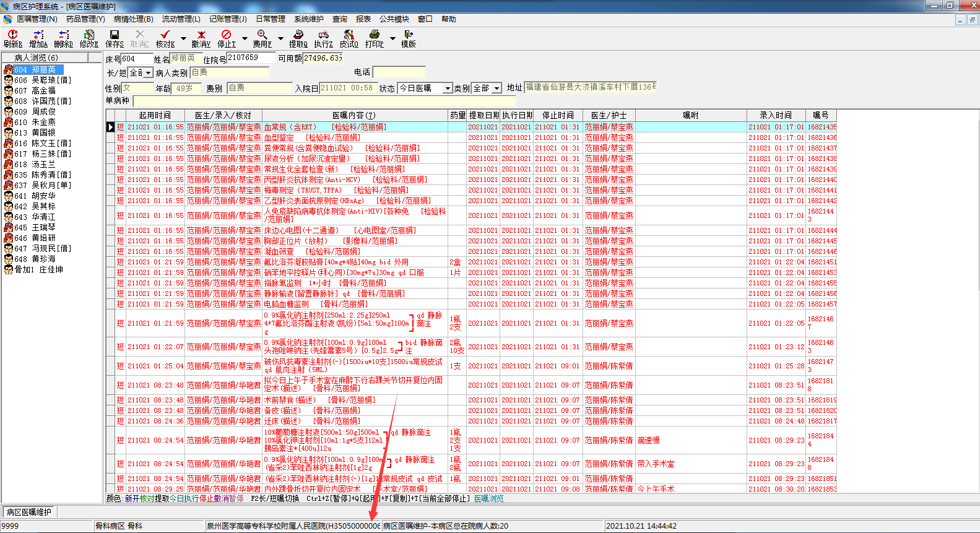
Task: Expand the 核对 button dropdown arrow
Action: tap(183, 38)
